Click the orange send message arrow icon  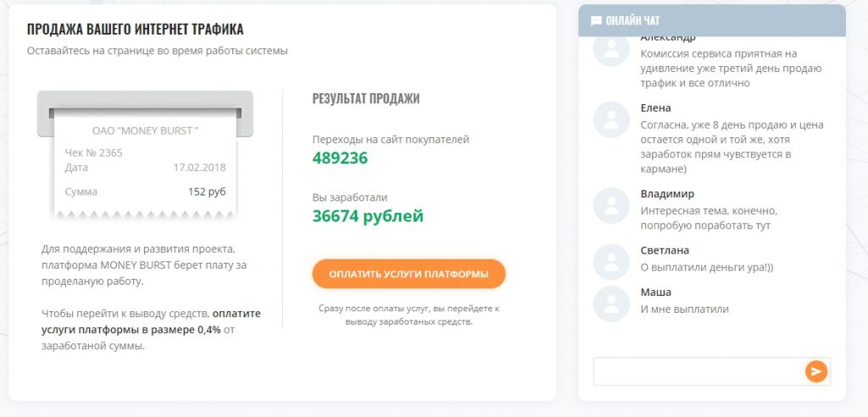point(815,371)
